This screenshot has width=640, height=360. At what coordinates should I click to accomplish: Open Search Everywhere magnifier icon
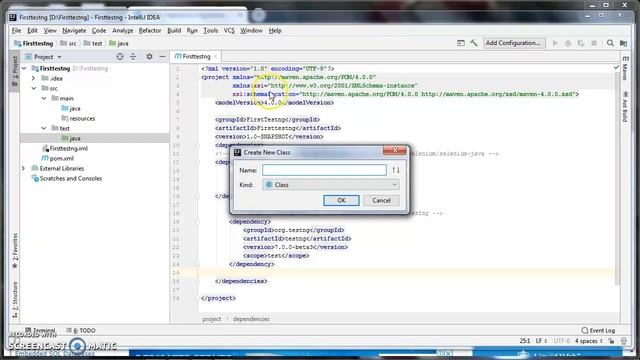click(x=610, y=43)
